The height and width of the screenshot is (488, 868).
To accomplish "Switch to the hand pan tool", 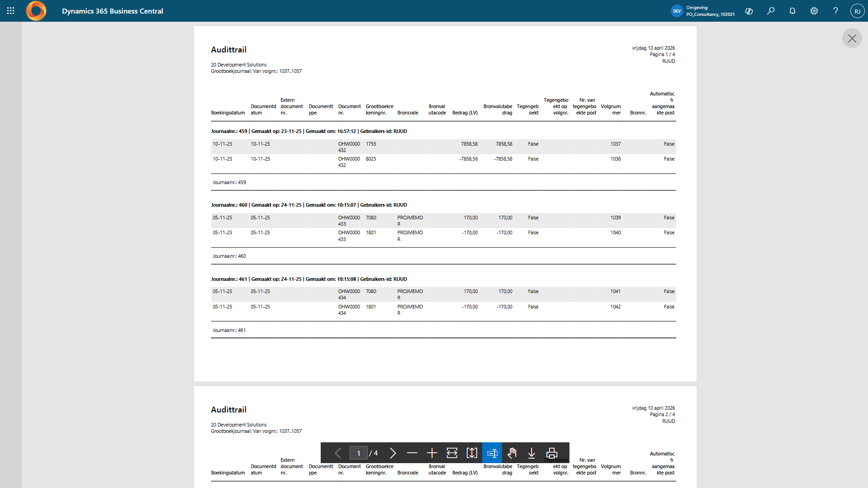I will coord(512,453).
